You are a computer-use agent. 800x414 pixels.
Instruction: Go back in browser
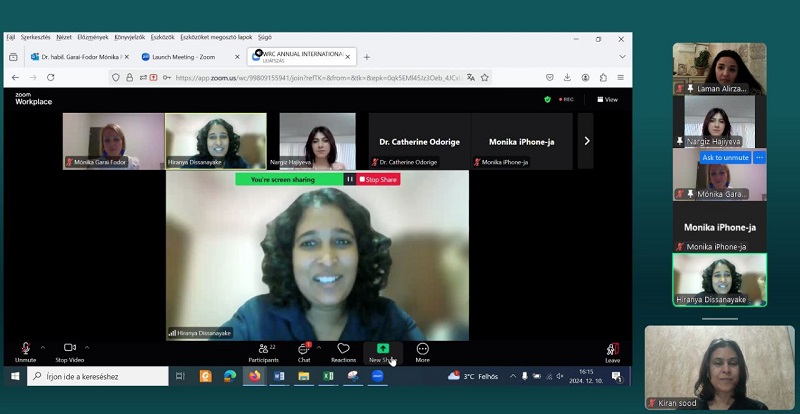point(15,78)
